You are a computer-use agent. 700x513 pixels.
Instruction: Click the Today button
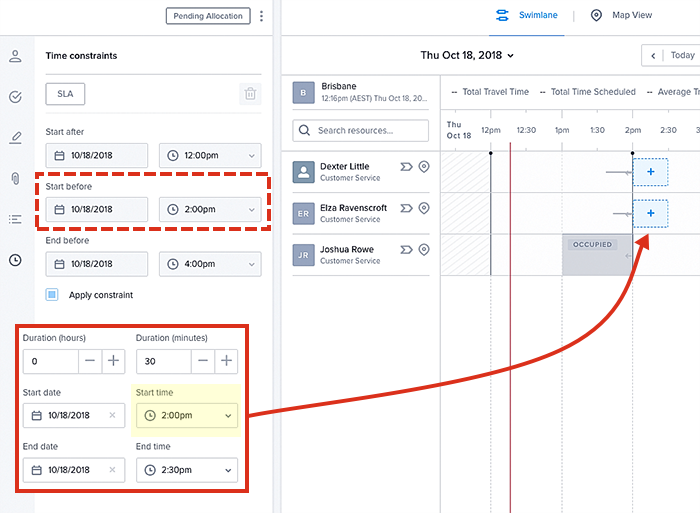[x=682, y=56]
